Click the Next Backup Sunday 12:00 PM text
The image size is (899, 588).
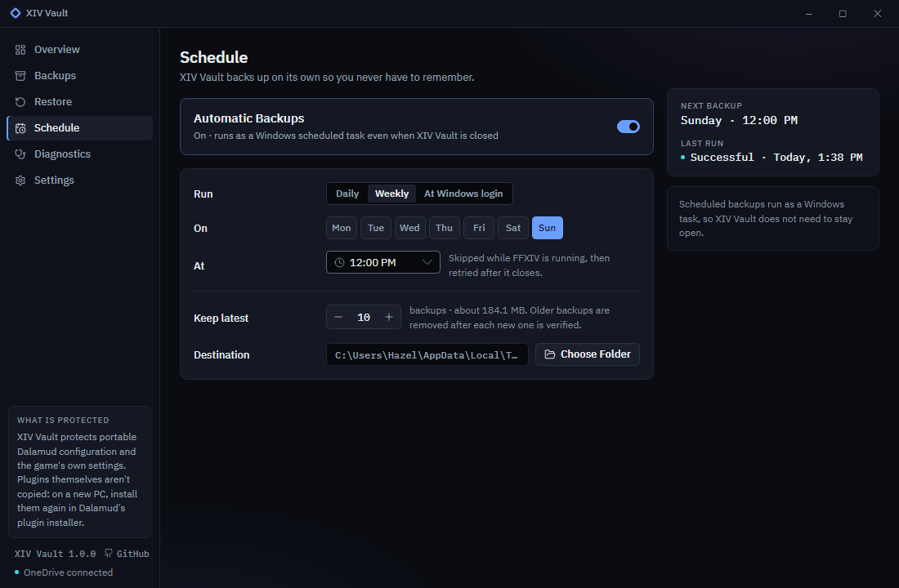click(739, 120)
